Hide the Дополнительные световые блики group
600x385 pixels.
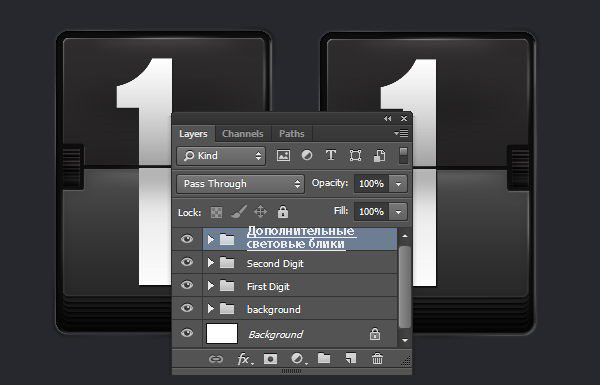[x=187, y=239]
